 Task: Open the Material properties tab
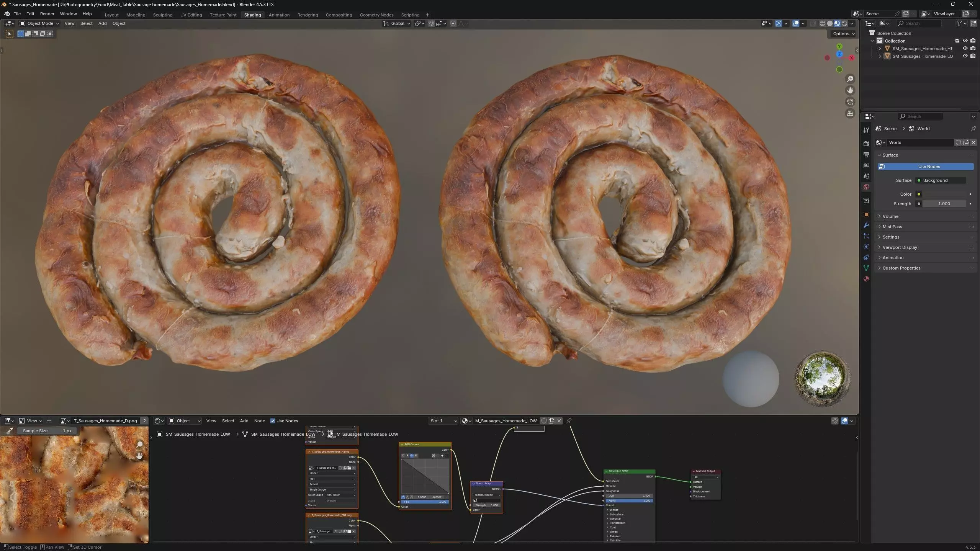[866, 279]
